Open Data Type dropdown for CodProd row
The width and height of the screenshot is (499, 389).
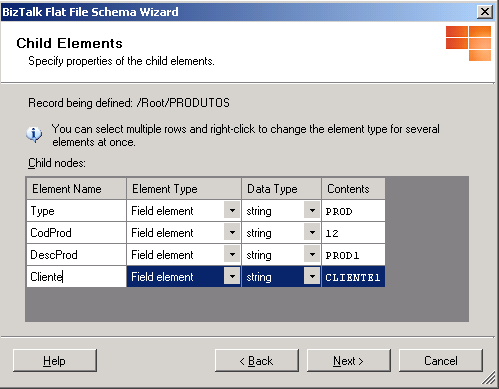coord(312,233)
